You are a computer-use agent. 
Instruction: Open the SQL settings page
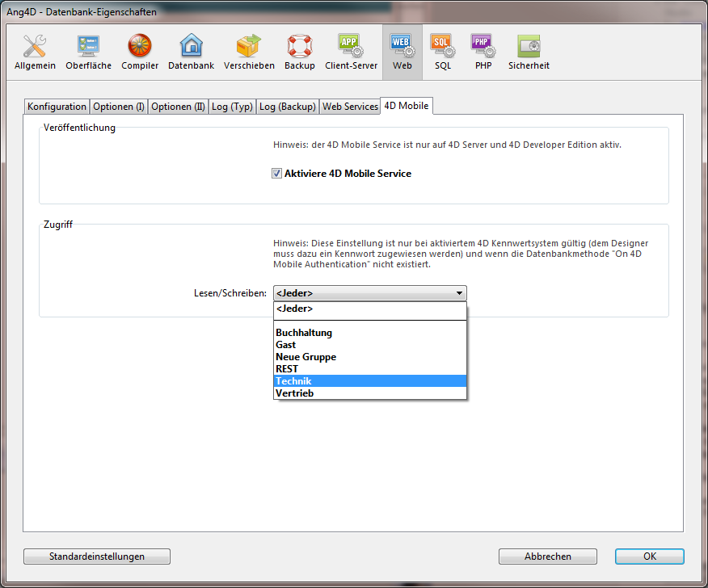[443, 52]
